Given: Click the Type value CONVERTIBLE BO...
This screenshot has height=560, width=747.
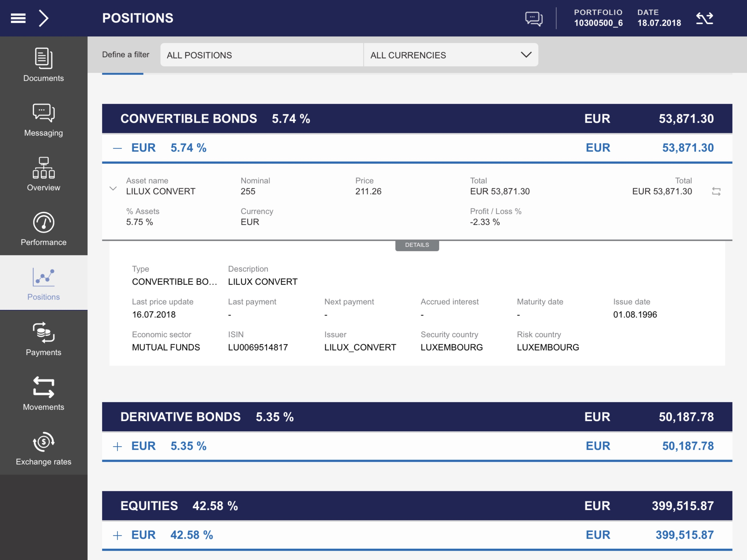Looking at the screenshot, I should click(174, 282).
